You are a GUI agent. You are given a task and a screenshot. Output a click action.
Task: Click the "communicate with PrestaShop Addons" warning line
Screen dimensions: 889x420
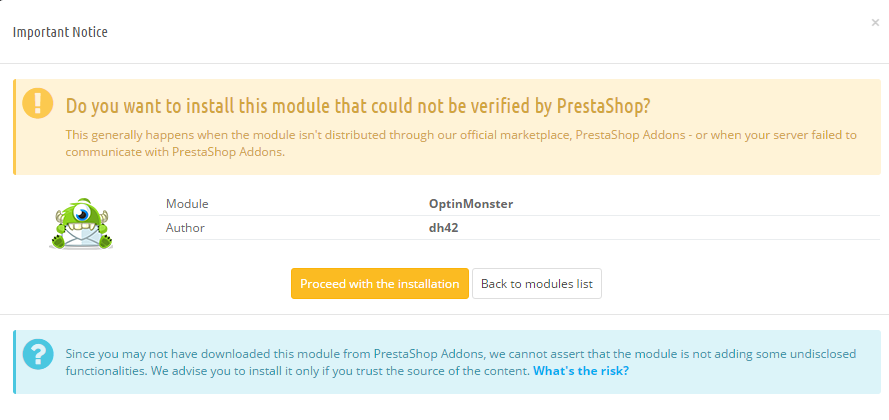175,153
